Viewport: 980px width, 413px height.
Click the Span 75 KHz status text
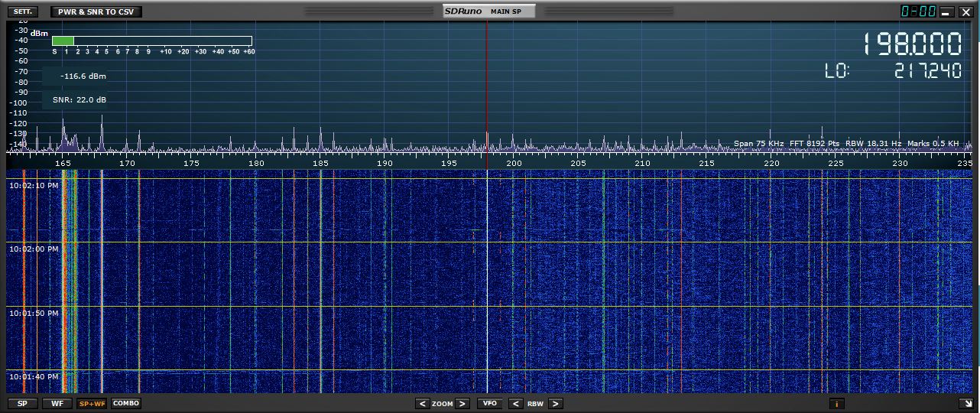pos(759,143)
